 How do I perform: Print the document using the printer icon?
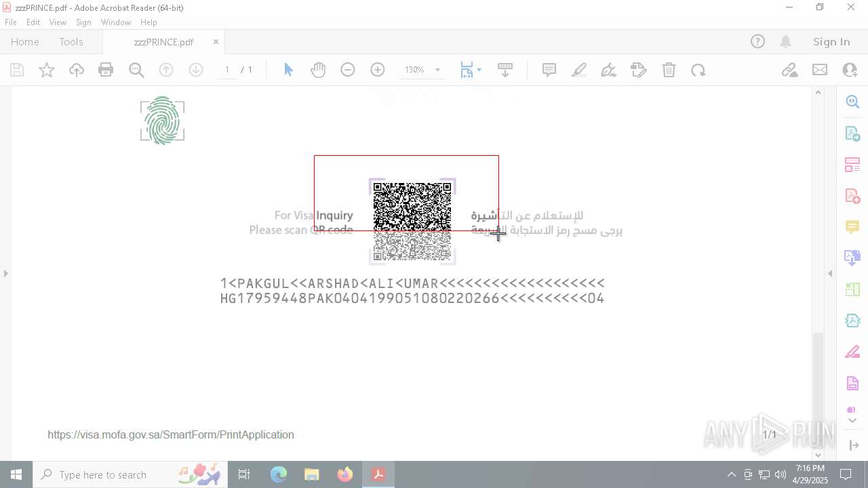(106, 70)
